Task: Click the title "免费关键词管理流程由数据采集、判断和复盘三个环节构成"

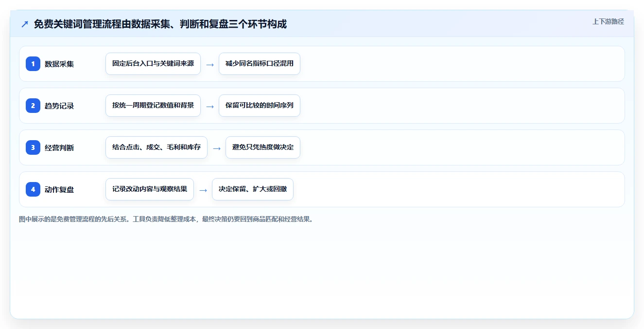Action: click(160, 24)
